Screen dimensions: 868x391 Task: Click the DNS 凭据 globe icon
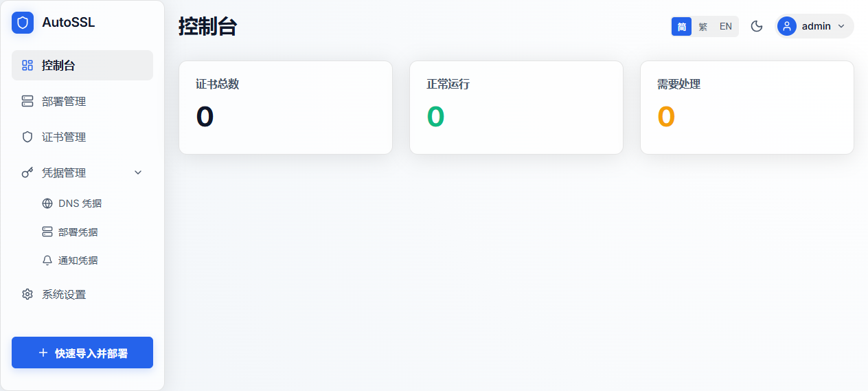pos(47,203)
